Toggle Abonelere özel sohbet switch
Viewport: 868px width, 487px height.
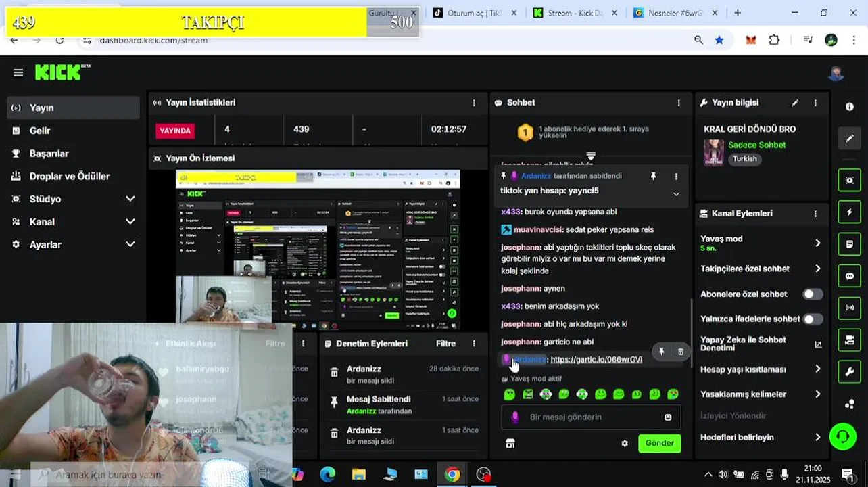point(813,294)
